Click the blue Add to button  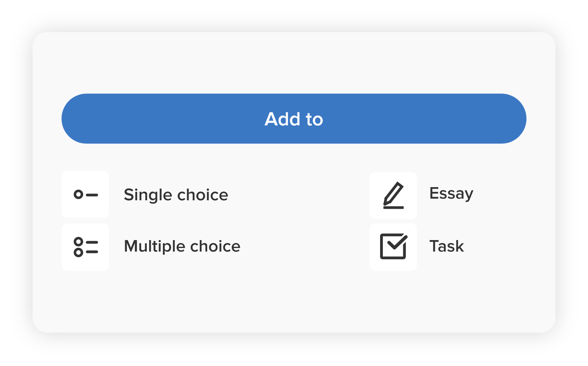[x=294, y=119]
